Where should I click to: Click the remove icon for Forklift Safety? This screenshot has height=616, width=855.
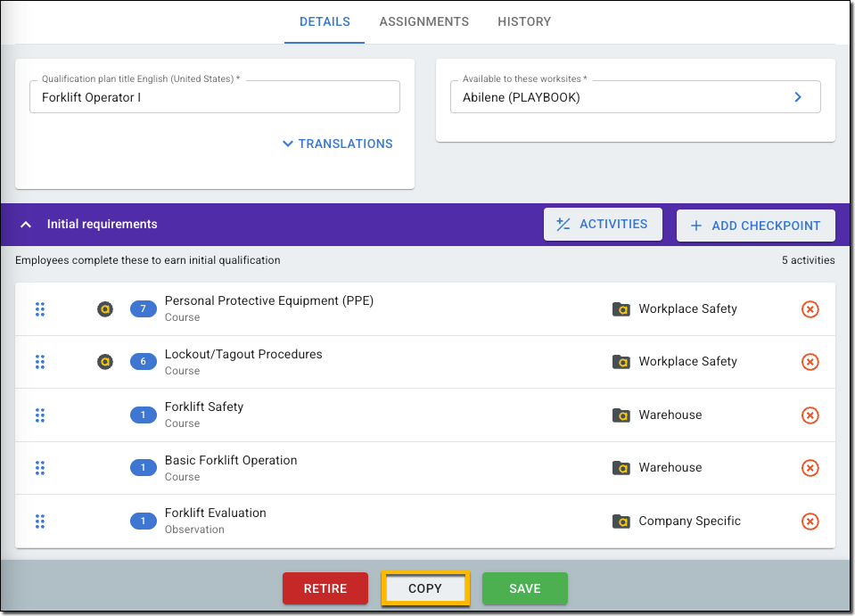pyautogui.click(x=810, y=415)
